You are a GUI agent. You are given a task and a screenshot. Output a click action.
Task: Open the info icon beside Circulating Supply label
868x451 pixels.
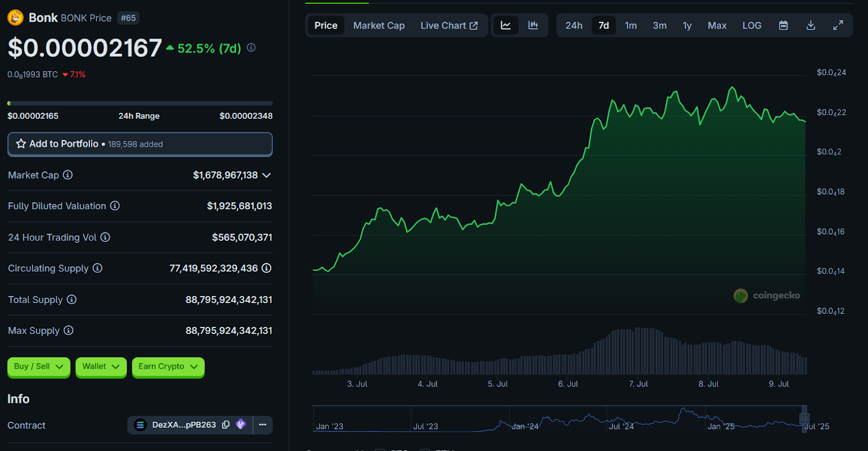tap(98, 268)
